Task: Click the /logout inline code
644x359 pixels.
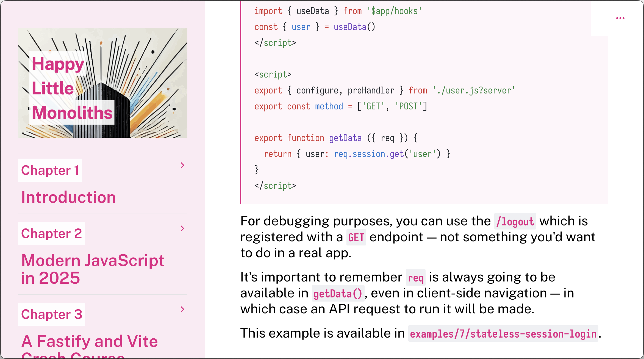Action: (x=515, y=222)
